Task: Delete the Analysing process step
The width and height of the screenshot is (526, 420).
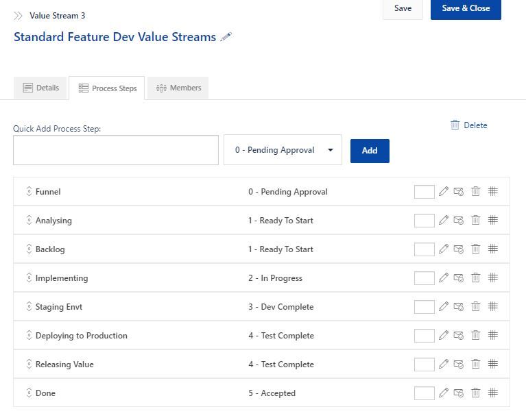Action: point(475,220)
